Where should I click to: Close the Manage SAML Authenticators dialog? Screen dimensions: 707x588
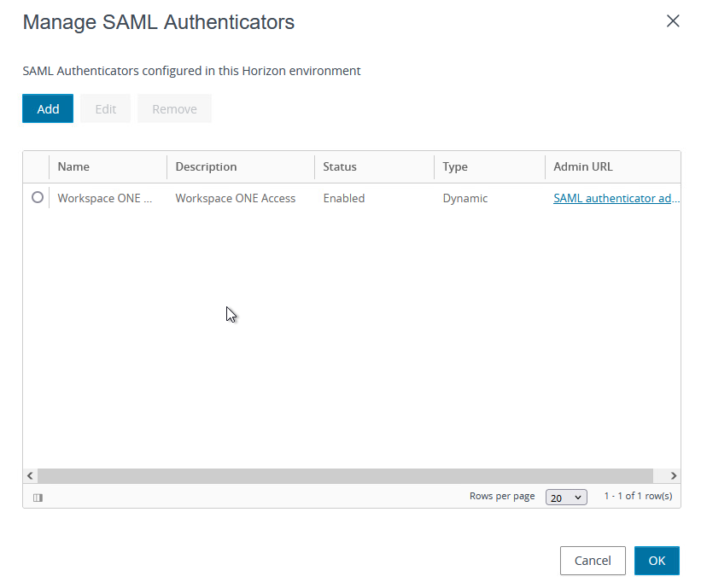673,21
